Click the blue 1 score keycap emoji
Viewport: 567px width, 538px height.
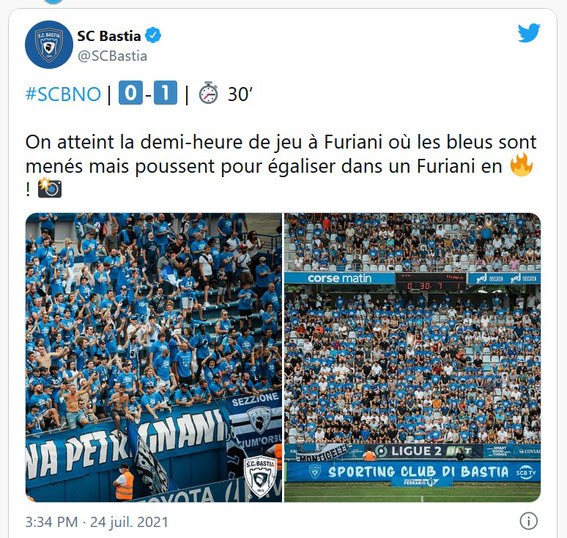pos(166,93)
